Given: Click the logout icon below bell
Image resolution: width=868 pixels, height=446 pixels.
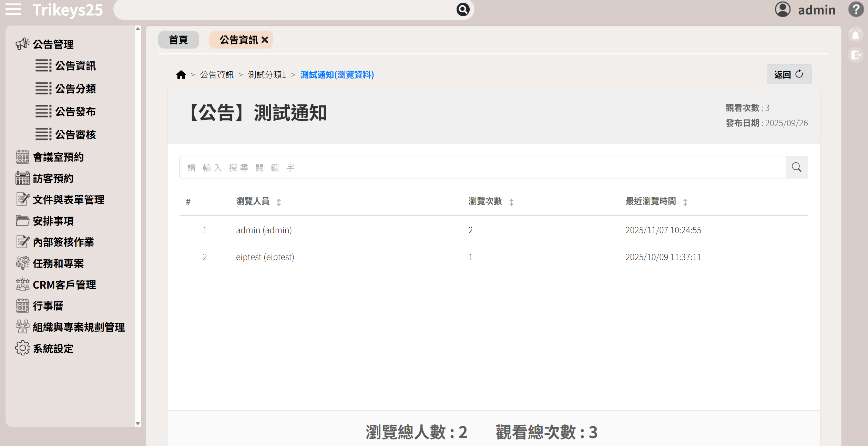Looking at the screenshot, I should [x=856, y=55].
